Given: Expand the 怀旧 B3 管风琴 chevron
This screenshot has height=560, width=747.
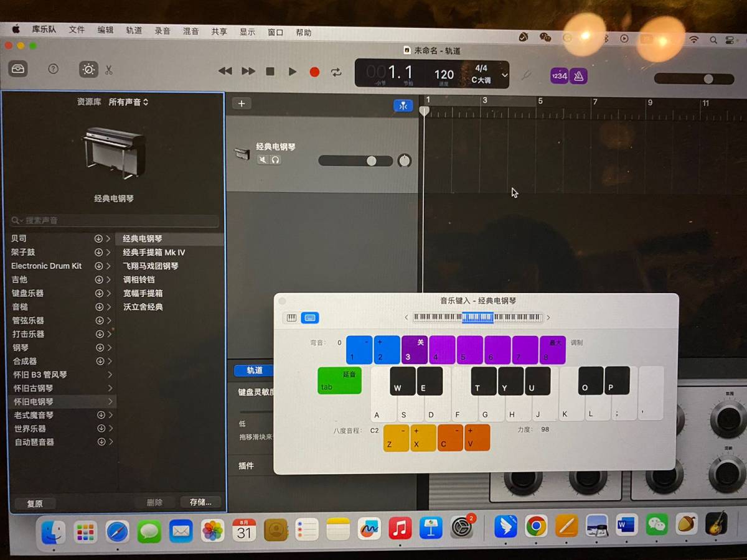Looking at the screenshot, I should (110, 375).
